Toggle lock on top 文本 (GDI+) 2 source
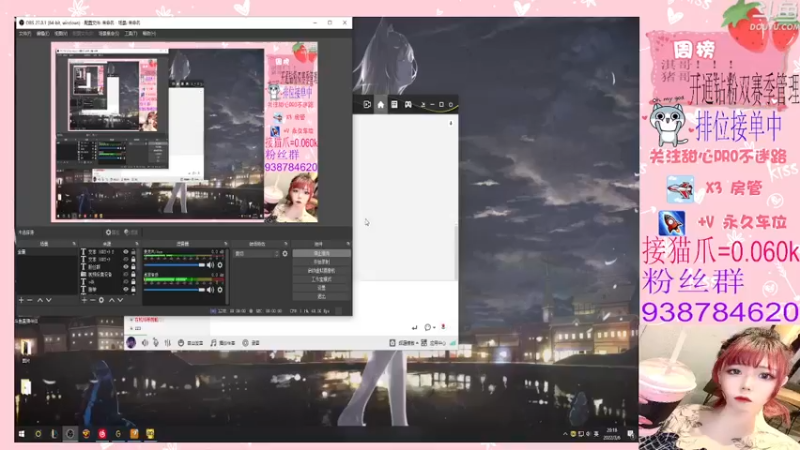This screenshot has height=450, width=800. (x=133, y=252)
